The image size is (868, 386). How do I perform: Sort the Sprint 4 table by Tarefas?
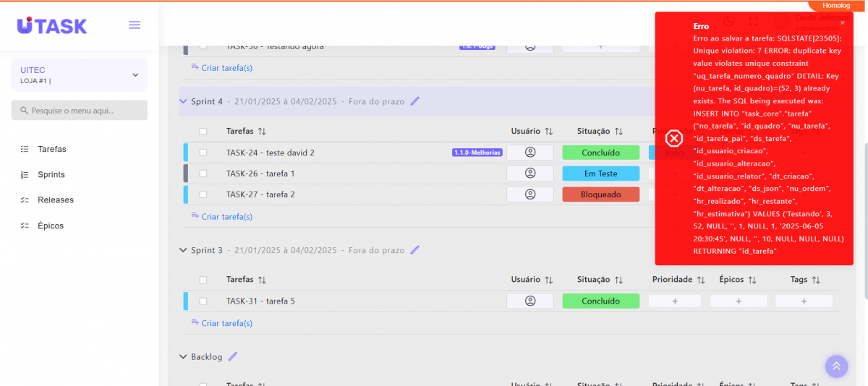tap(262, 132)
